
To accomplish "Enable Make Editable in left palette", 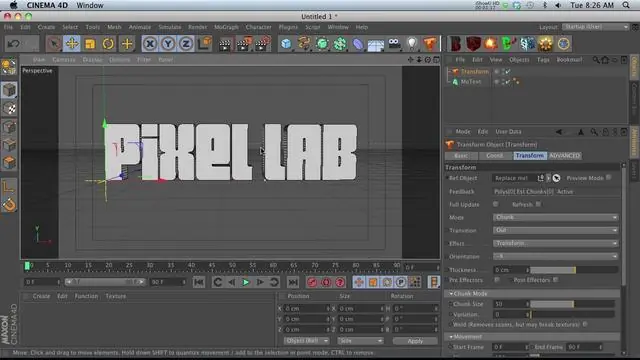I will tap(9, 67).
